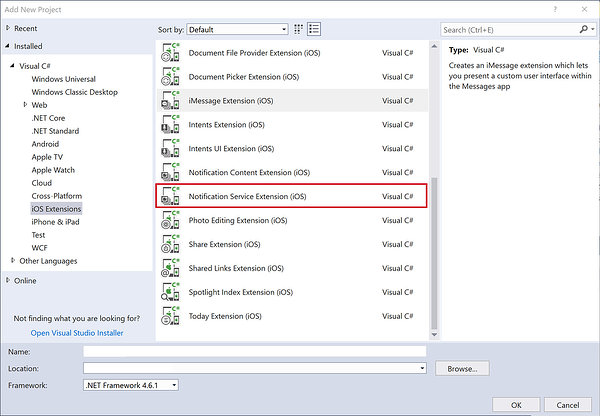Viewport: 600px width, 416px height.
Task: Select Notification Content Extension (iOS) template name
Action: coord(249,173)
